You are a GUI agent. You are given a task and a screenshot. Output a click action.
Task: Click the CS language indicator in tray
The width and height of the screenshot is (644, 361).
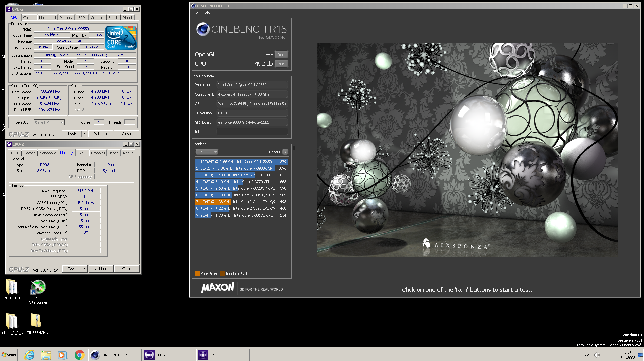pos(586,354)
